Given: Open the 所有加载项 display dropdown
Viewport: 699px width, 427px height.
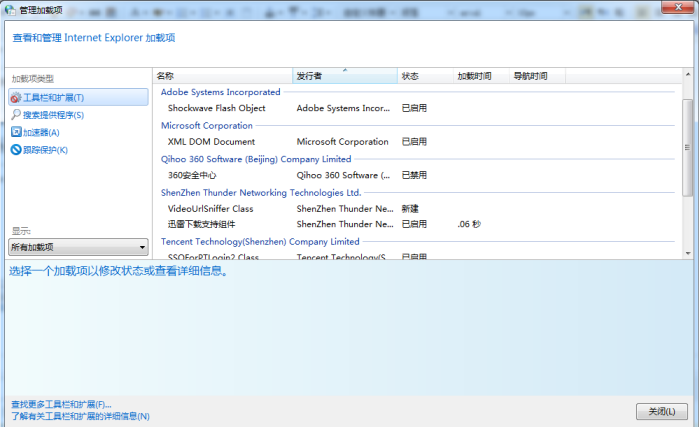Looking at the screenshot, I should coord(79,246).
